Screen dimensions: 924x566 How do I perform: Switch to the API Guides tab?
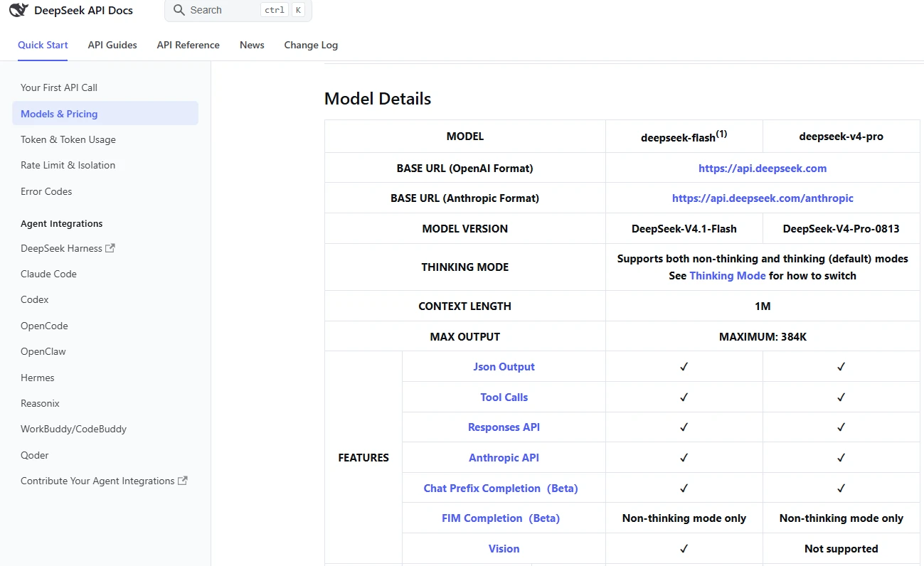(x=112, y=45)
